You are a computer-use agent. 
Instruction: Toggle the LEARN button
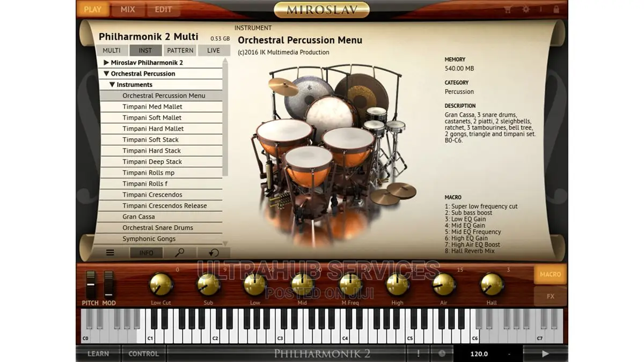98,353
